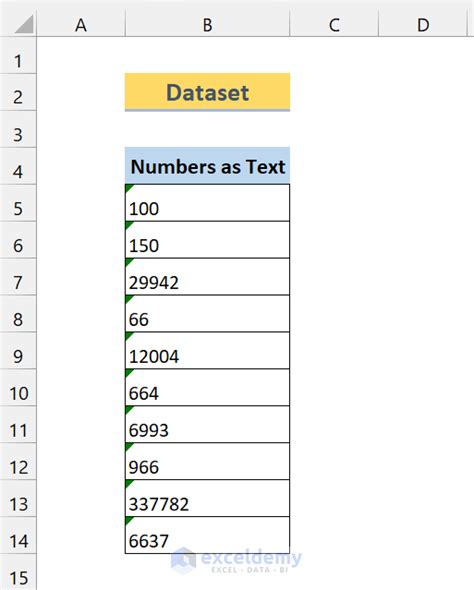474x590 pixels.
Task: Select column C header
Action: (x=334, y=25)
